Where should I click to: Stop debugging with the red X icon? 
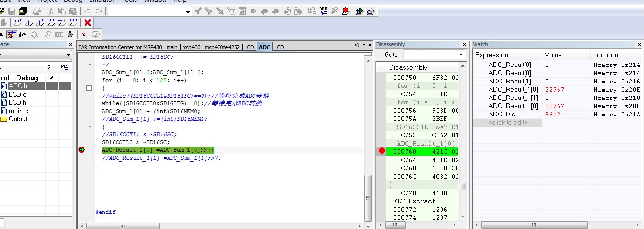click(x=87, y=22)
